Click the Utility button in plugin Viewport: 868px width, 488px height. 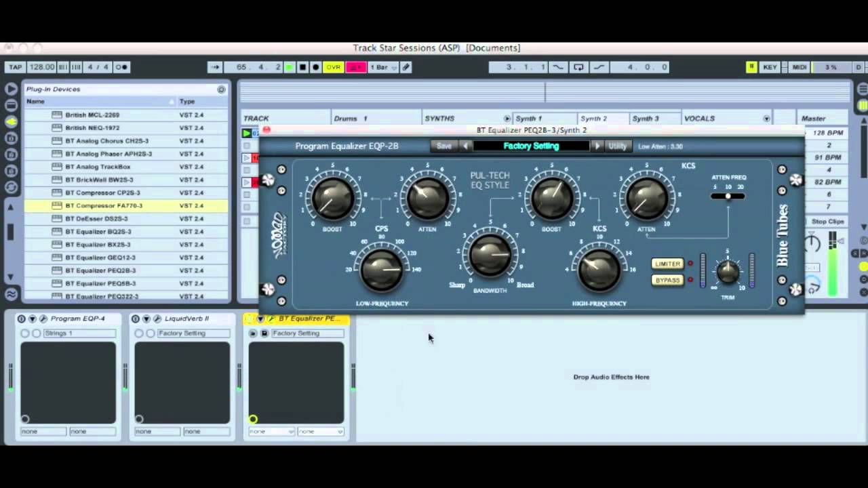[617, 146]
